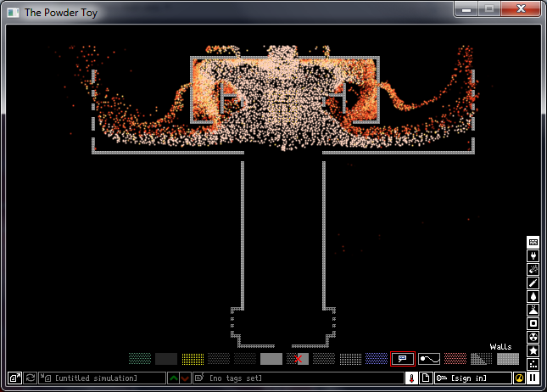Pick the diagonal half-filled gray wall swatch

[482, 359]
